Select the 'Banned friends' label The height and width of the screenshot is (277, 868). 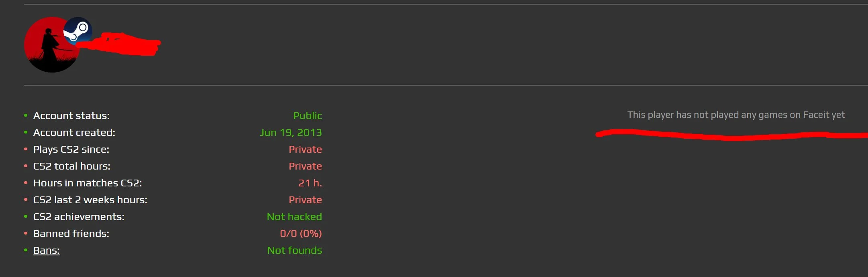click(x=71, y=234)
